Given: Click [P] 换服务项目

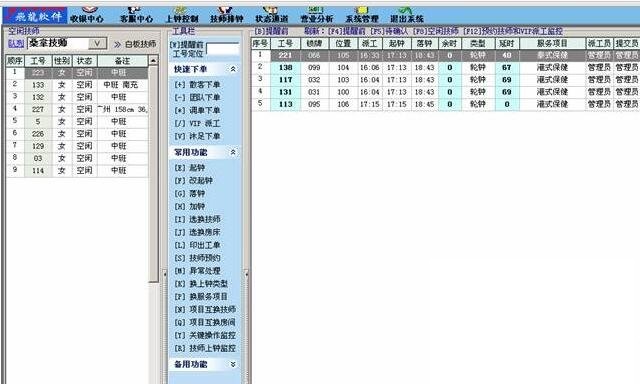Looking at the screenshot, I should point(201,296).
